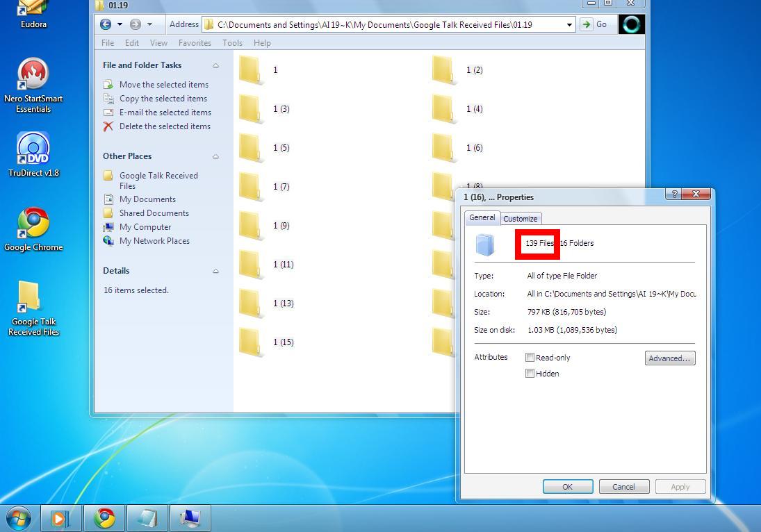This screenshot has width=761, height=532.
Task: Collapse the Details pane section
Action: 215,271
